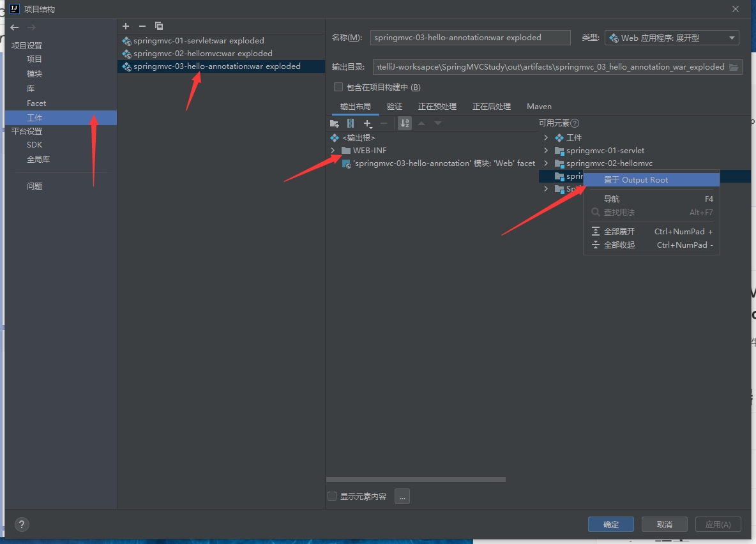Click the help question mark button

[22, 524]
